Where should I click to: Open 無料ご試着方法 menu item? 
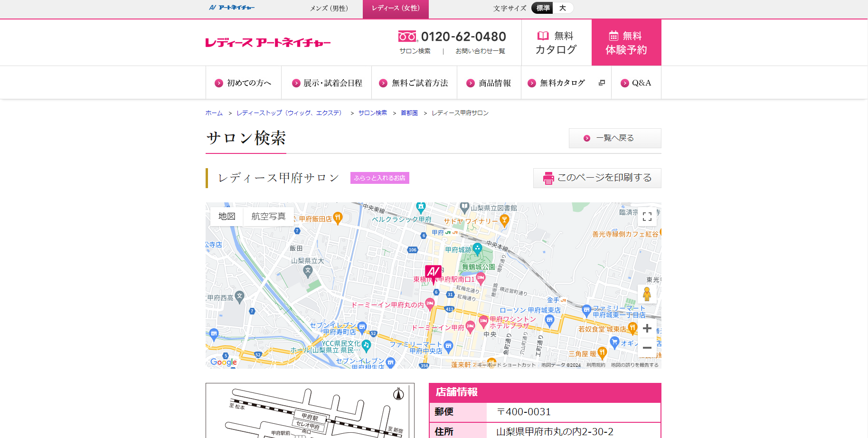(x=414, y=83)
